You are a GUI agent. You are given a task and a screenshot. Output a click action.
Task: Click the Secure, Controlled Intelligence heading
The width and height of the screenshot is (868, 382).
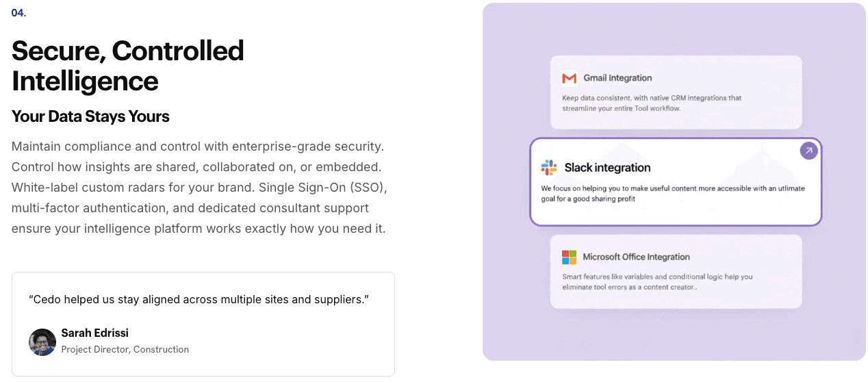[128, 66]
